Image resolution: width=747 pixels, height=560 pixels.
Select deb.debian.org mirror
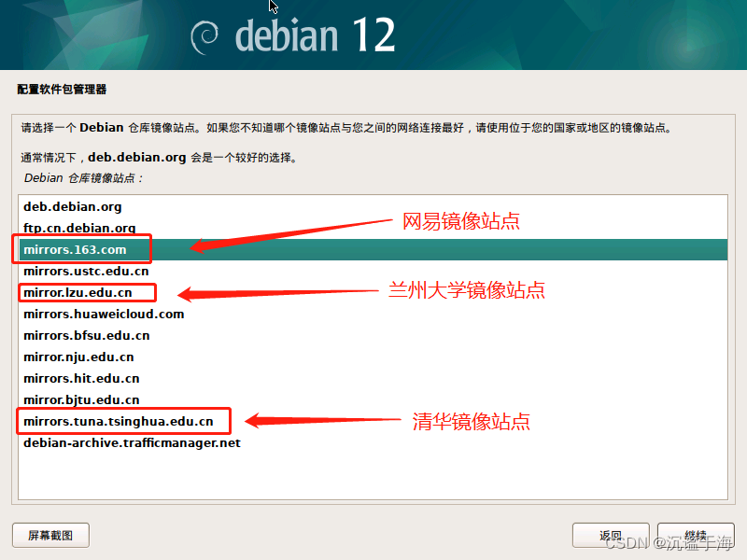[373, 206]
